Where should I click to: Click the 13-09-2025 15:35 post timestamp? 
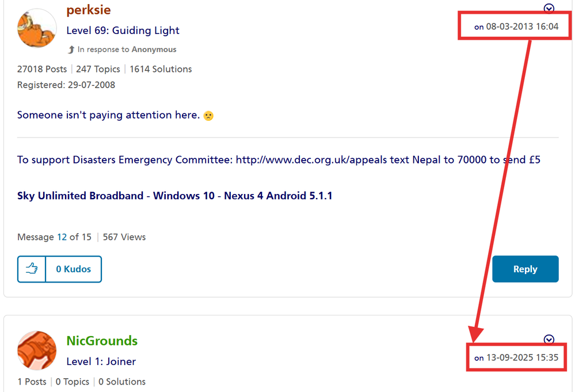click(x=522, y=357)
